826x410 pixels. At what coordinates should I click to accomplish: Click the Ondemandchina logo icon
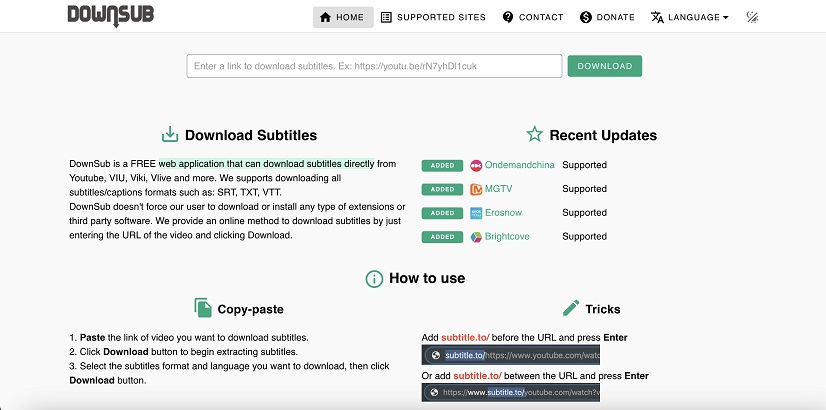(x=476, y=165)
